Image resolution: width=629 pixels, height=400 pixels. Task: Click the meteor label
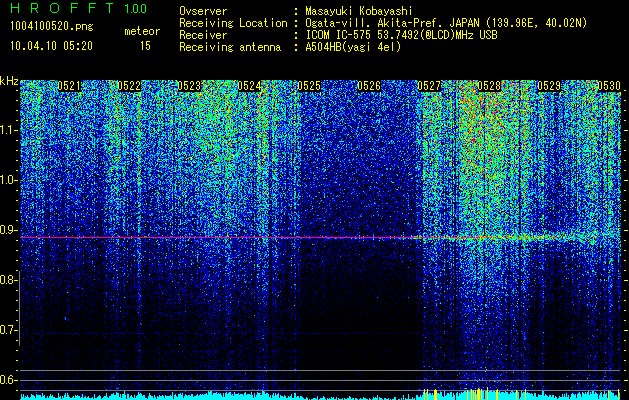(142, 31)
